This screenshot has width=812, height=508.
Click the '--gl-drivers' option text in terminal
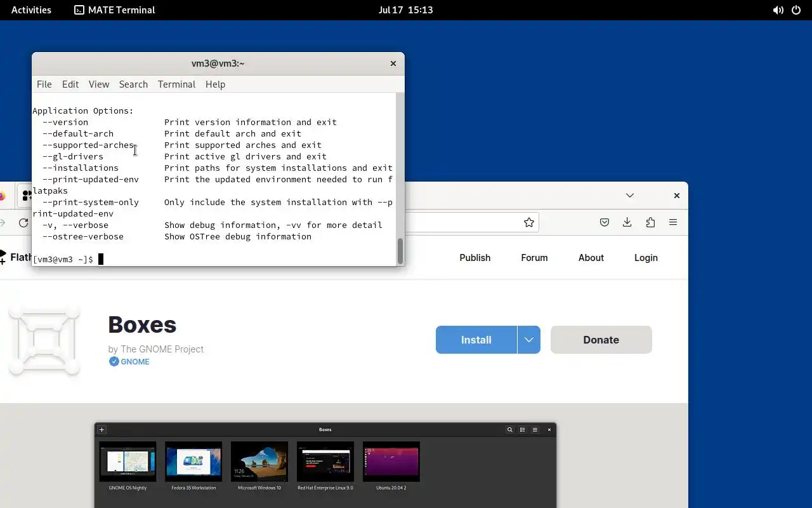73,156
